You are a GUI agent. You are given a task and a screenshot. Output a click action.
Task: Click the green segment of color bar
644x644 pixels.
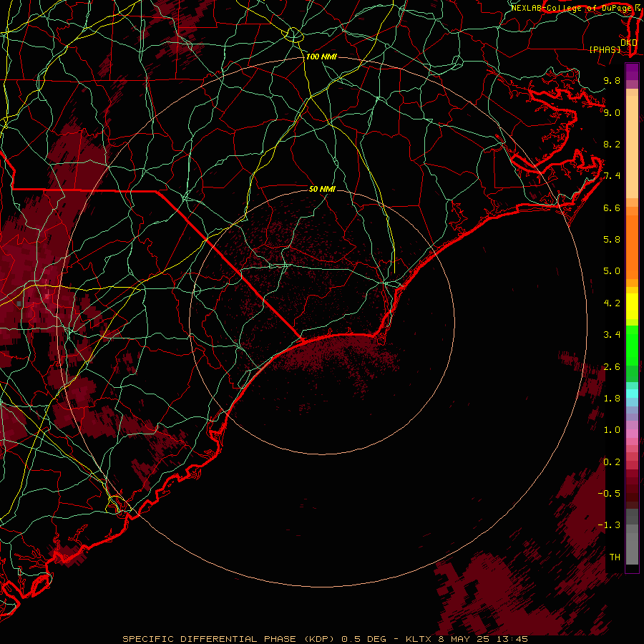point(632,346)
